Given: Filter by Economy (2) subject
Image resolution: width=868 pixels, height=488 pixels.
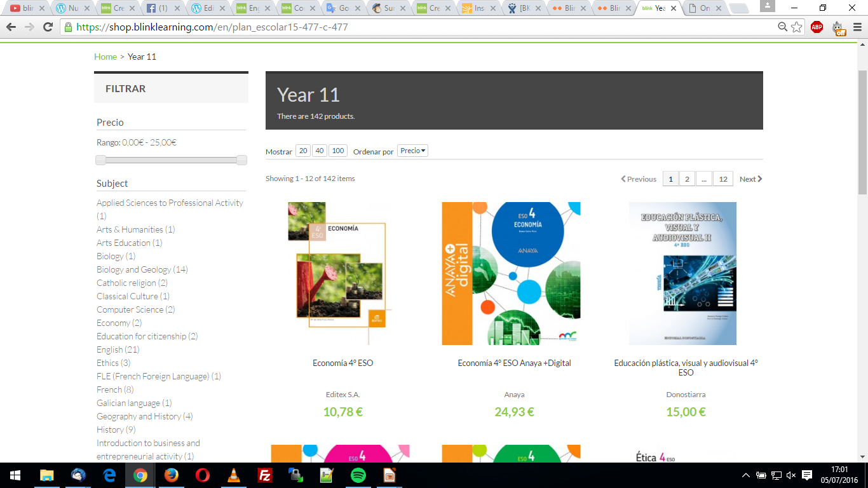Looking at the screenshot, I should click(x=119, y=323).
